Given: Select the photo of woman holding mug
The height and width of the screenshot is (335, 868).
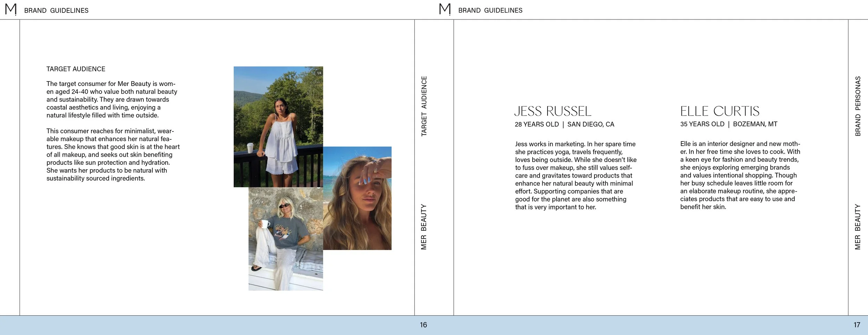Looking at the screenshot, I should (286, 239).
